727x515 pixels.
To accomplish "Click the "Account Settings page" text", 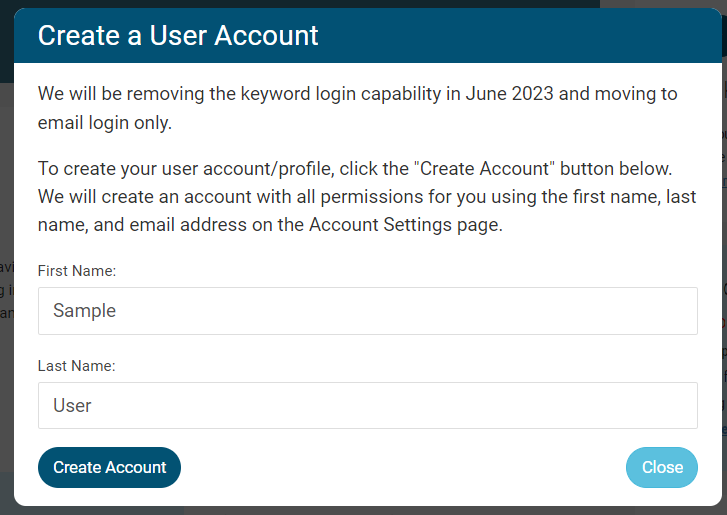I will click(405, 225).
